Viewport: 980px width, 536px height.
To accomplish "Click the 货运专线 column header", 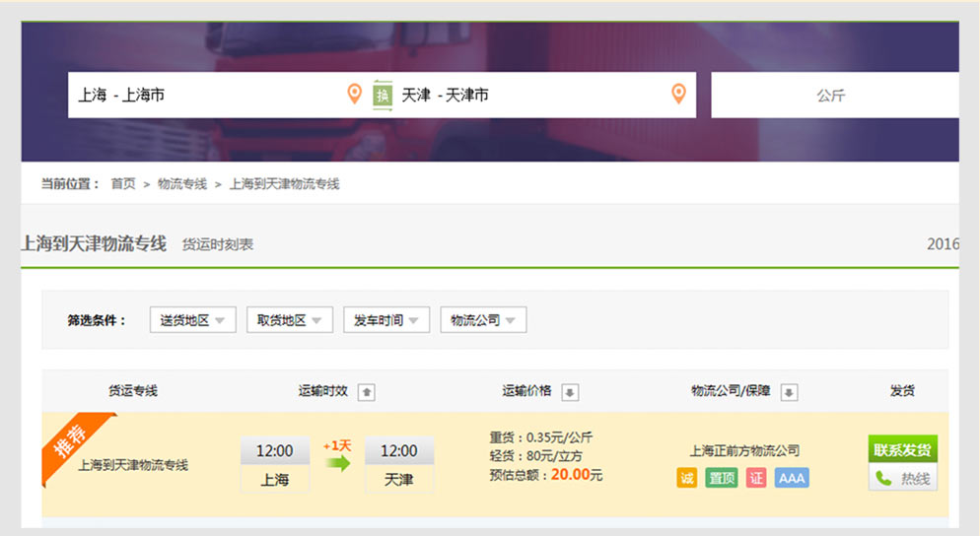I will coord(133,391).
